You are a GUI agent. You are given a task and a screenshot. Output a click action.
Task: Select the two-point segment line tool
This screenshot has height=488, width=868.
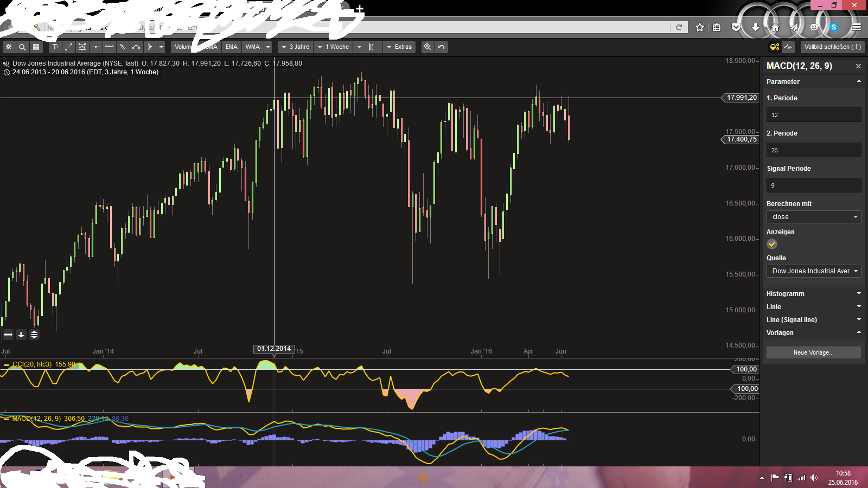110,47
